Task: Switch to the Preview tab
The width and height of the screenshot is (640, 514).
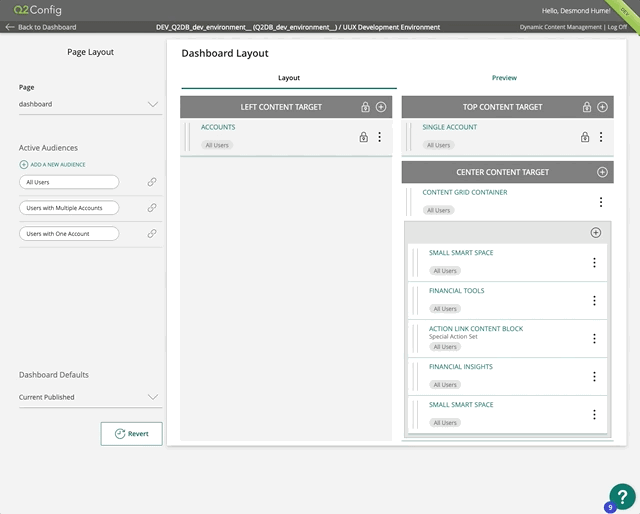Action: (504, 78)
